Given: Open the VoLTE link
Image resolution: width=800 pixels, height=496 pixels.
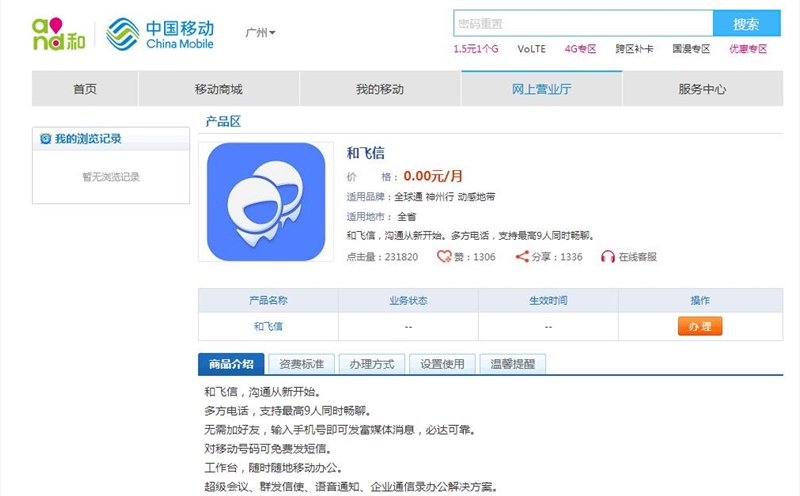Looking at the screenshot, I should (x=531, y=49).
